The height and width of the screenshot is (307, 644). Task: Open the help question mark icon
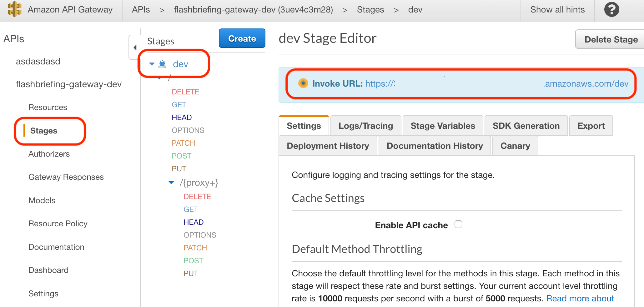[x=611, y=10]
